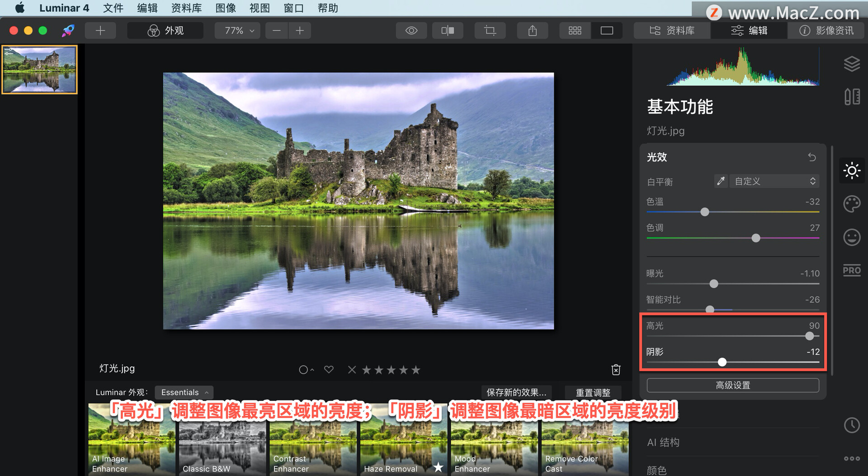Image resolution: width=868 pixels, height=476 pixels.
Task: Mark the photo as favorite heart
Action: click(x=329, y=370)
